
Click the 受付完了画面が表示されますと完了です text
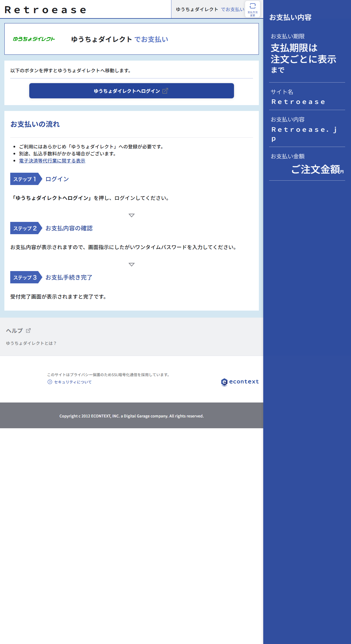[59, 297]
